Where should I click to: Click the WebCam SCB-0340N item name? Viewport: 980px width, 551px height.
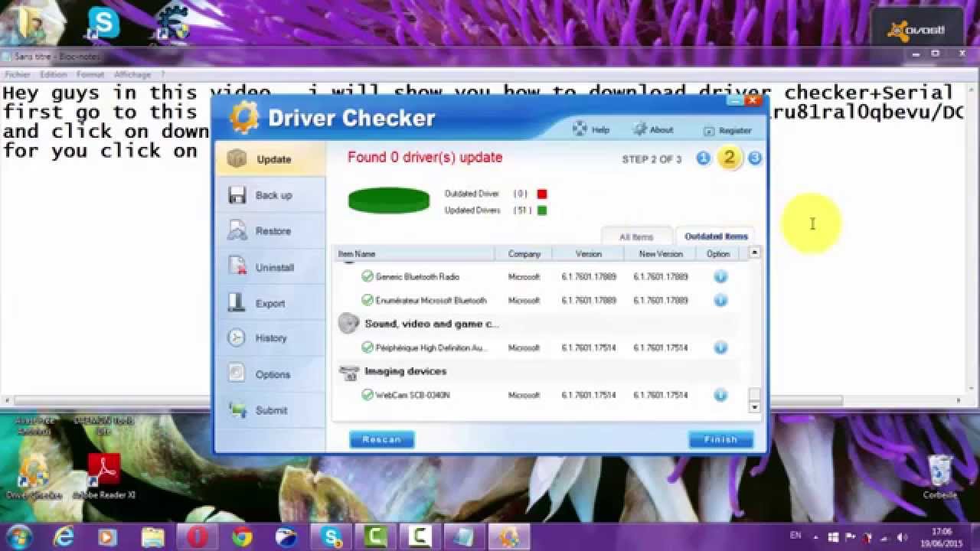pos(413,396)
